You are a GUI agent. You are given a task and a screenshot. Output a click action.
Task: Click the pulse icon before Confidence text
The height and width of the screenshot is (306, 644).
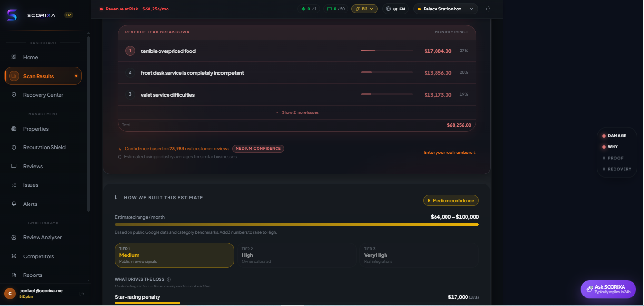120,149
